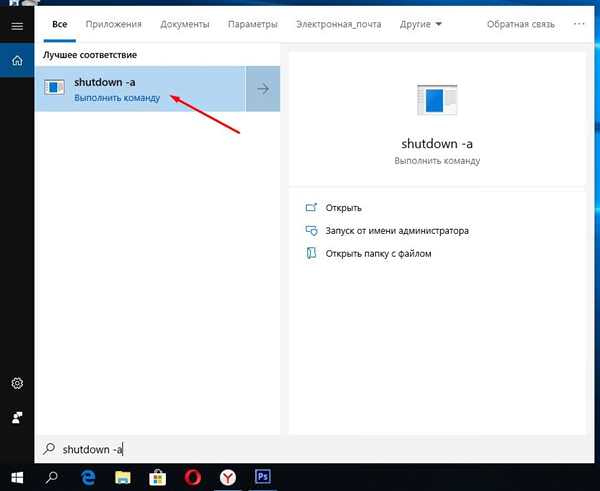Open search settings gear icon

pos(17,383)
